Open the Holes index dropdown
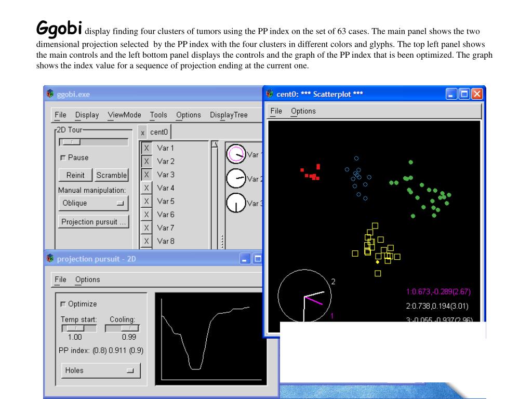 tap(101, 370)
